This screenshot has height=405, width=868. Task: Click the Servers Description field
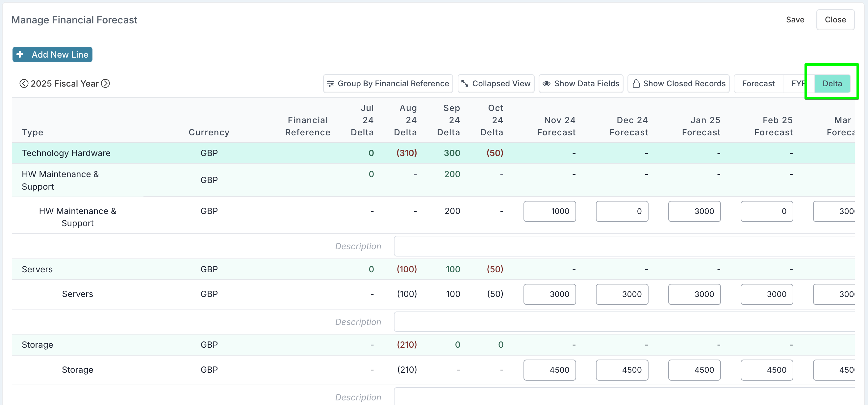click(625, 322)
